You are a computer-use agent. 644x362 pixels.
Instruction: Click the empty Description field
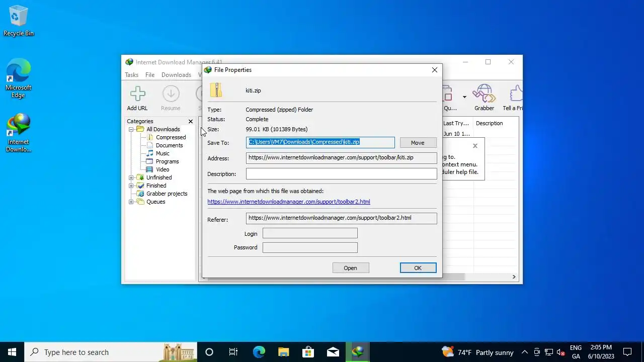coord(342,174)
